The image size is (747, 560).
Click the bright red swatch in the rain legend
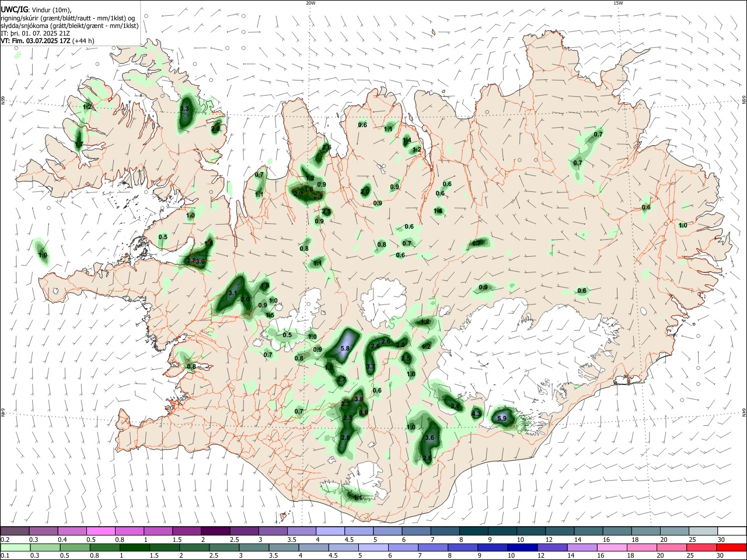coord(731,547)
